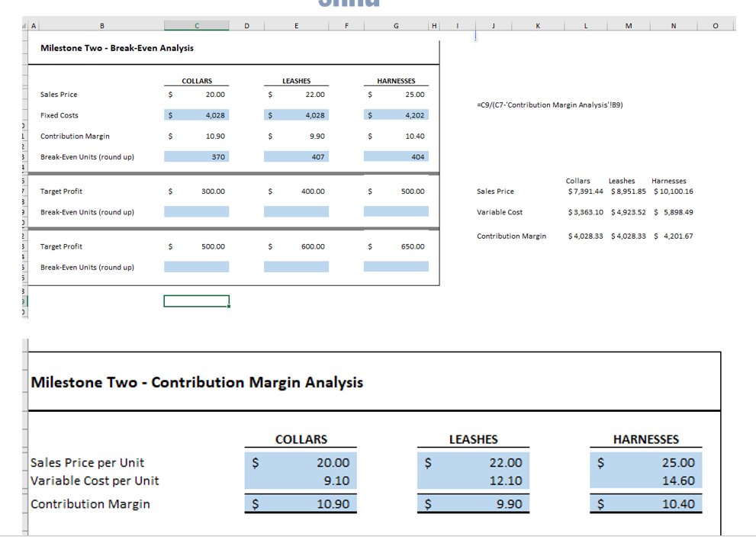Screen dimensions: 756x537
Task: Click the Fixed Costs cell showing 4,202
Action: point(396,115)
